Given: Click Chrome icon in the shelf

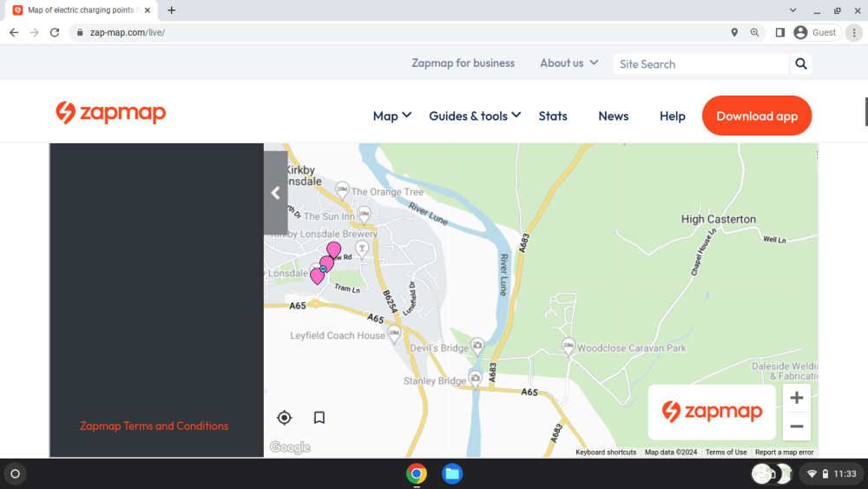Looking at the screenshot, I should 417,474.
